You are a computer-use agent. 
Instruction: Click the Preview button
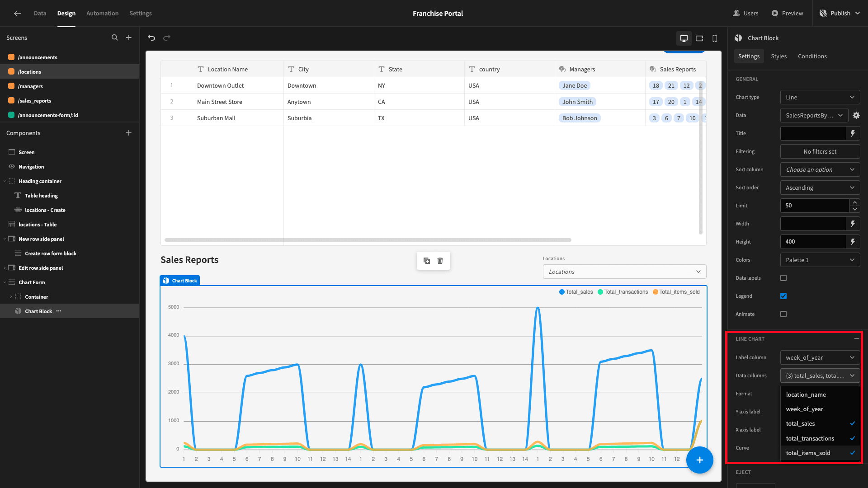787,13
